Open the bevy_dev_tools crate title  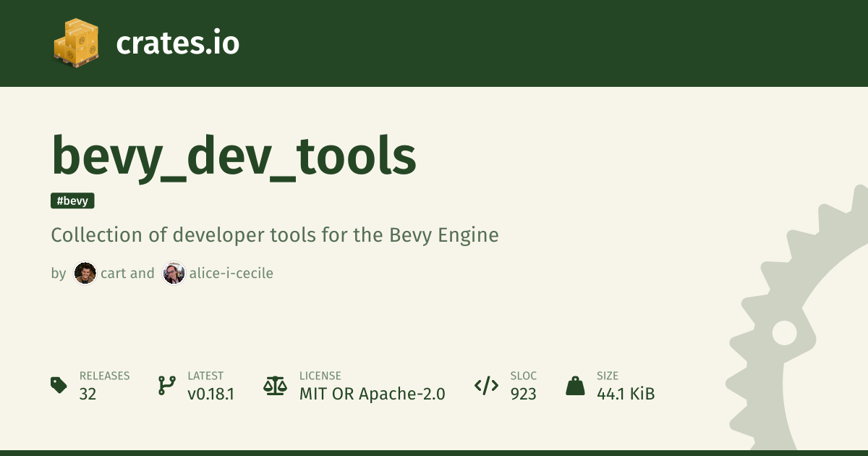pyautogui.click(x=234, y=156)
